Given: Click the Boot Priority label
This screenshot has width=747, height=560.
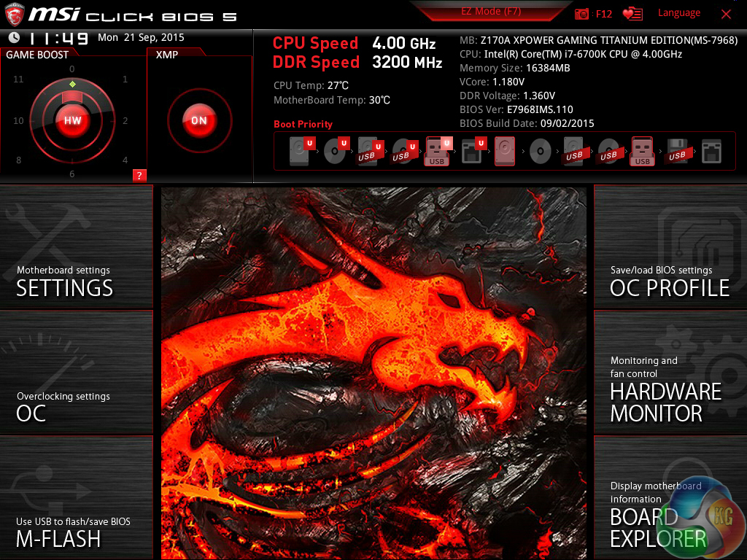Looking at the screenshot, I should [303, 124].
